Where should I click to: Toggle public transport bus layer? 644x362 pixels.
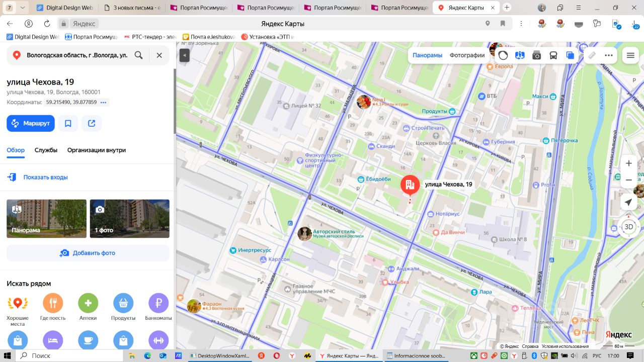click(x=553, y=55)
